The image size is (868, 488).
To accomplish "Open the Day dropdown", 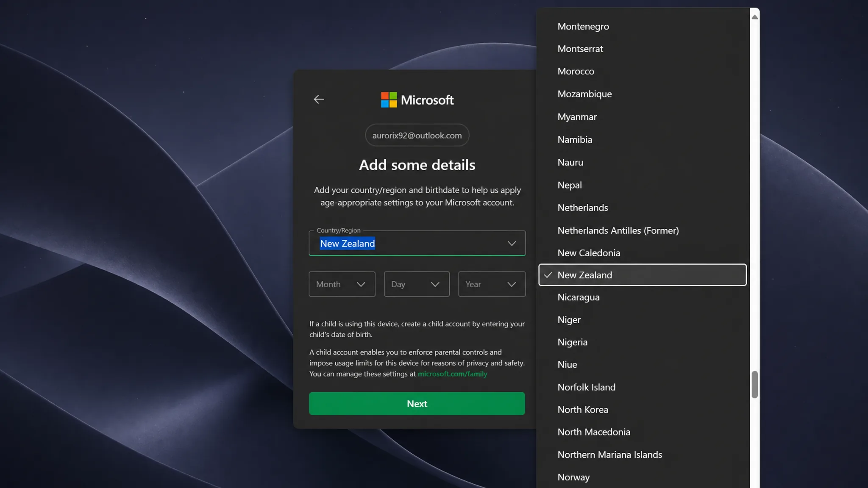I will (x=417, y=284).
